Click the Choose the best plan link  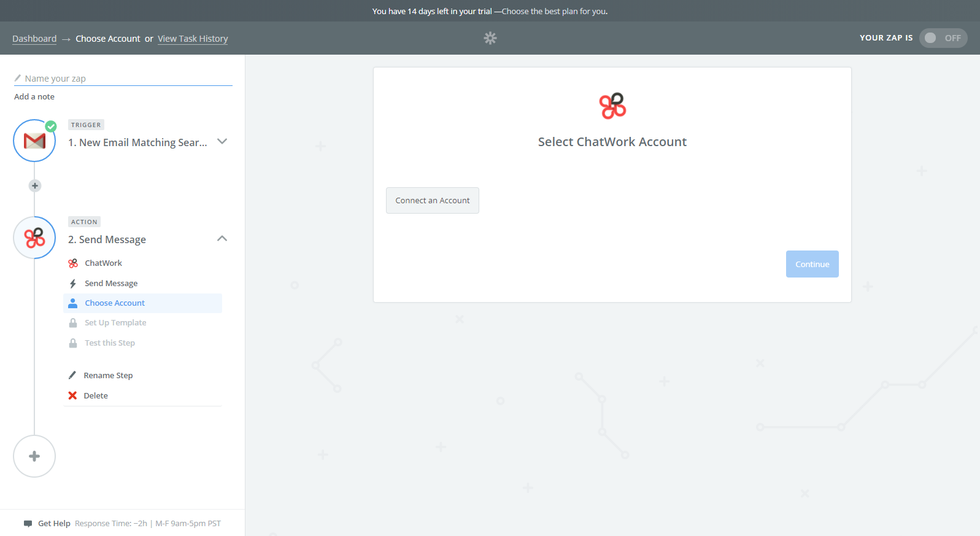(x=555, y=11)
